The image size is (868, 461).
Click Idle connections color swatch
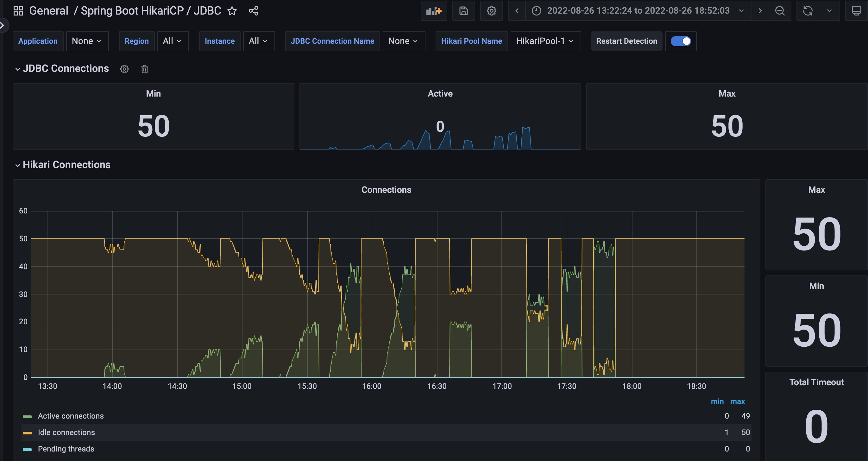[x=27, y=433]
